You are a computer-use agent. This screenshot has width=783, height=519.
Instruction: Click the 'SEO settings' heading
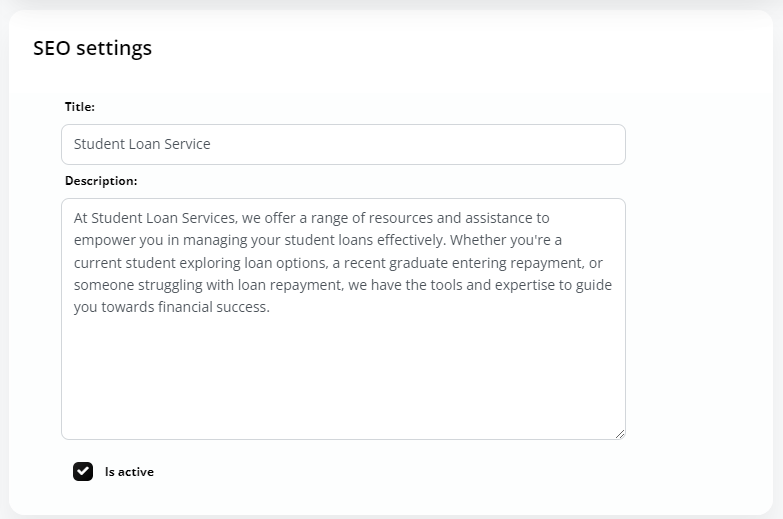point(92,48)
